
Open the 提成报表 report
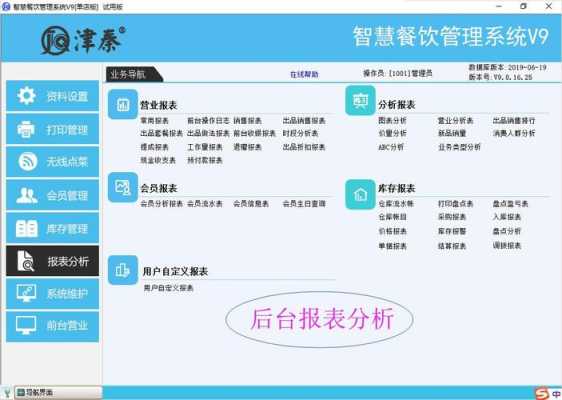tap(154, 147)
